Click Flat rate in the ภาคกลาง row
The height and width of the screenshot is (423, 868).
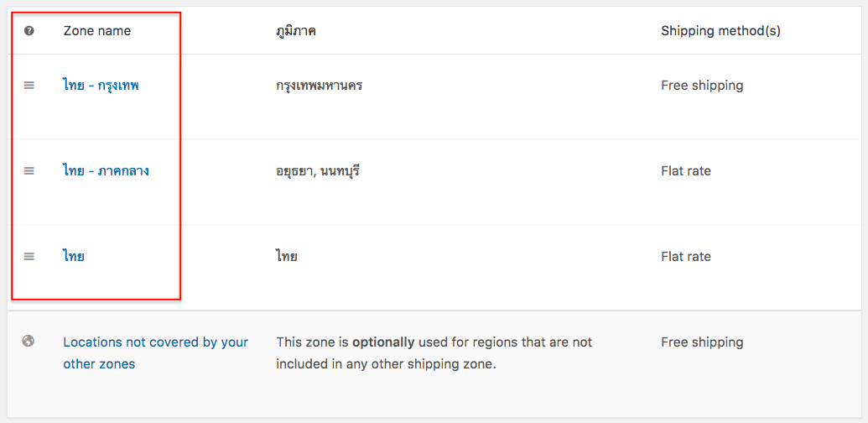pos(686,171)
